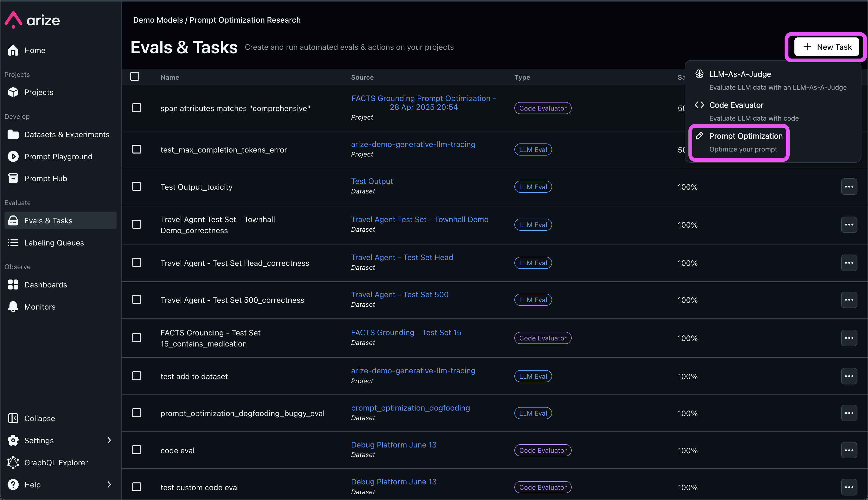Toggle the select-all checkbox in table header
The height and width of the screenshot is (500, 868).
pyautogui.click(x=135, y=76)
